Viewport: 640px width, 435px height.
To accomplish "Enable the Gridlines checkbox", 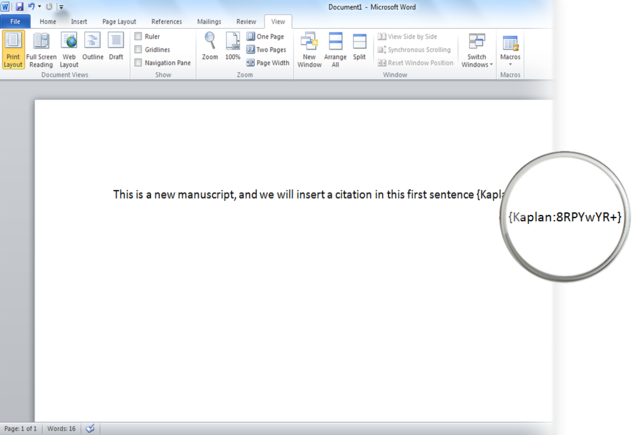I will pyautogui.click(x=138, y=49).
